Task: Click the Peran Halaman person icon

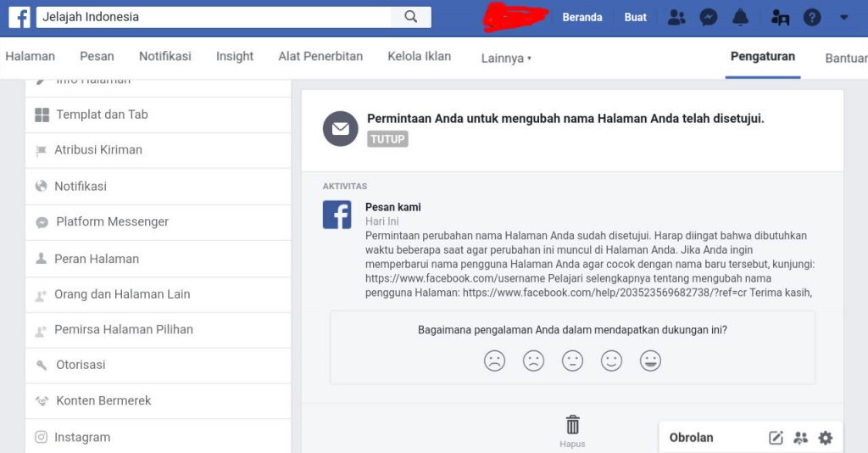Action: tap(41, 259)
